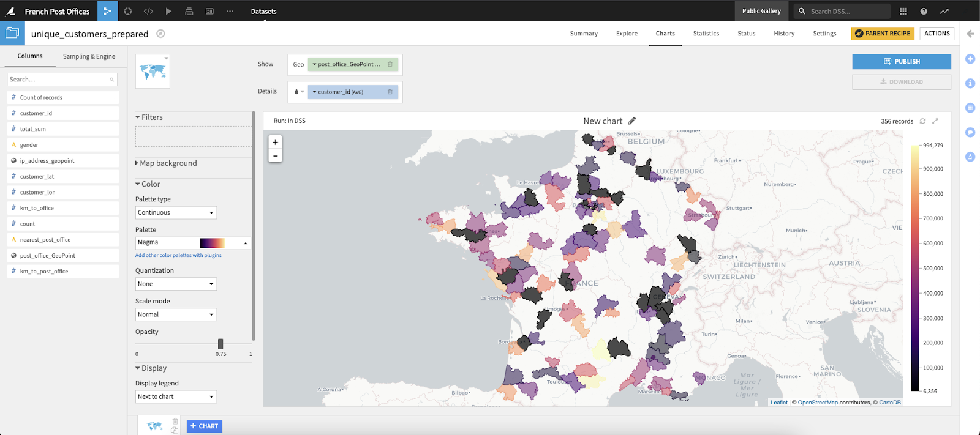Click the Parent Recipe button
The image size is (980, 435).
pyautogui.click(x=882, y=34)
